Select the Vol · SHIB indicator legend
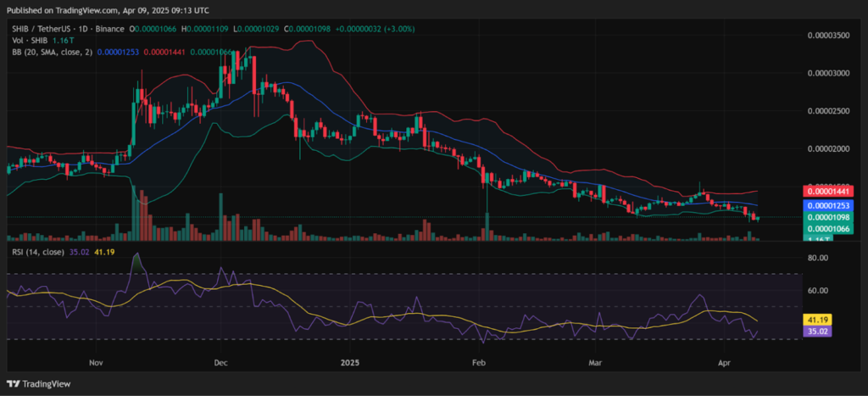 pos(29,39)
